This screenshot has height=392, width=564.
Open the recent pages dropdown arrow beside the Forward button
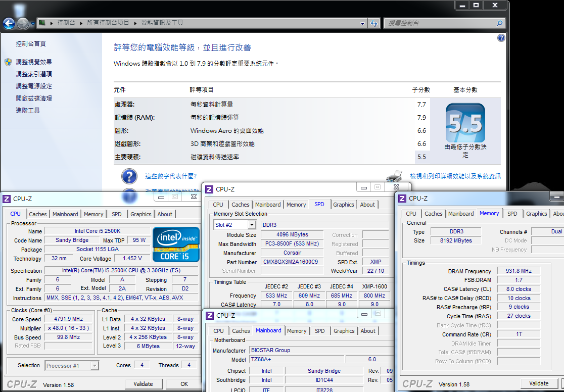click(33, 24)
